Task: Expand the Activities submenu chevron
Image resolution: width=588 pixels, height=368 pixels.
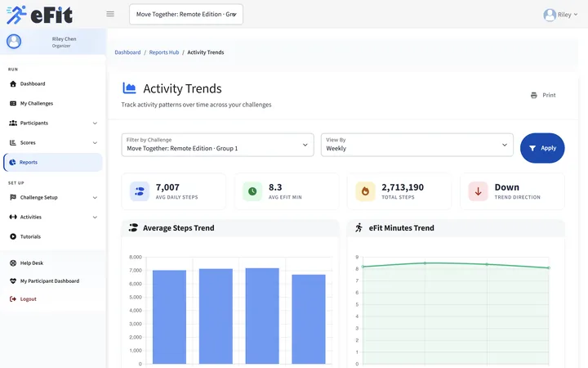Action: (95, 217)
